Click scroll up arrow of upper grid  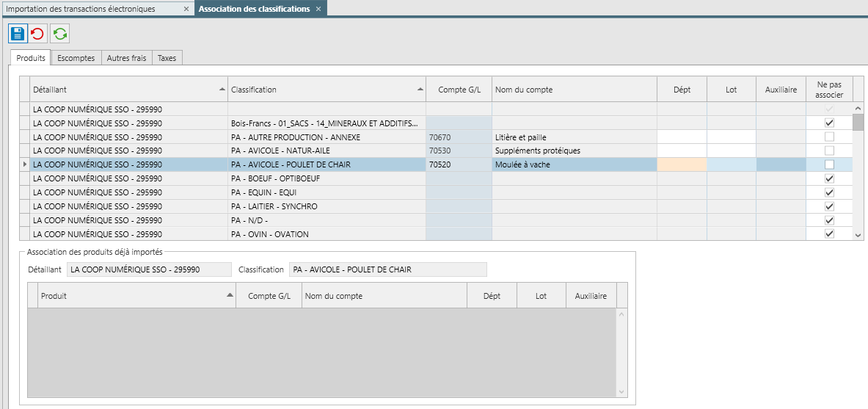(858, 109)
